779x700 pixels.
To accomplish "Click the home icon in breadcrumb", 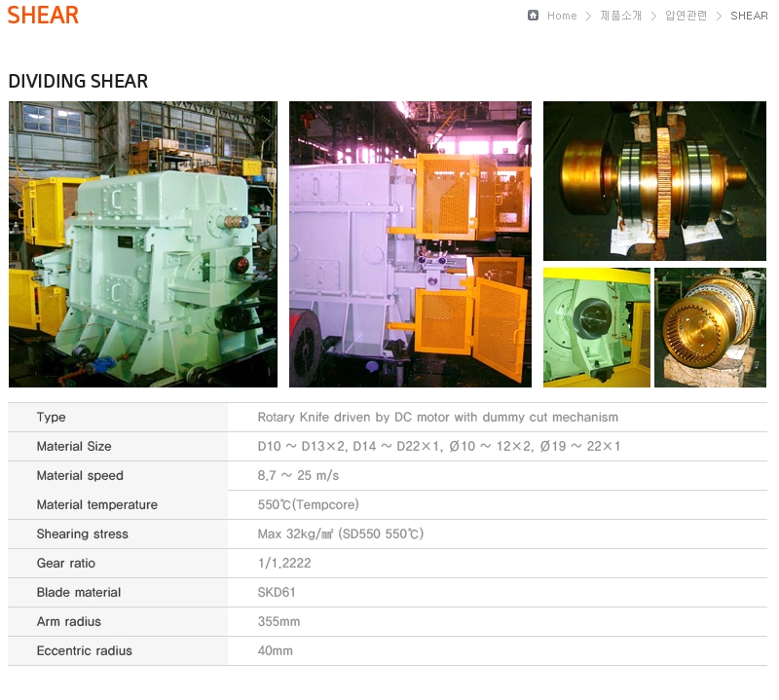I will pos(533,16).
